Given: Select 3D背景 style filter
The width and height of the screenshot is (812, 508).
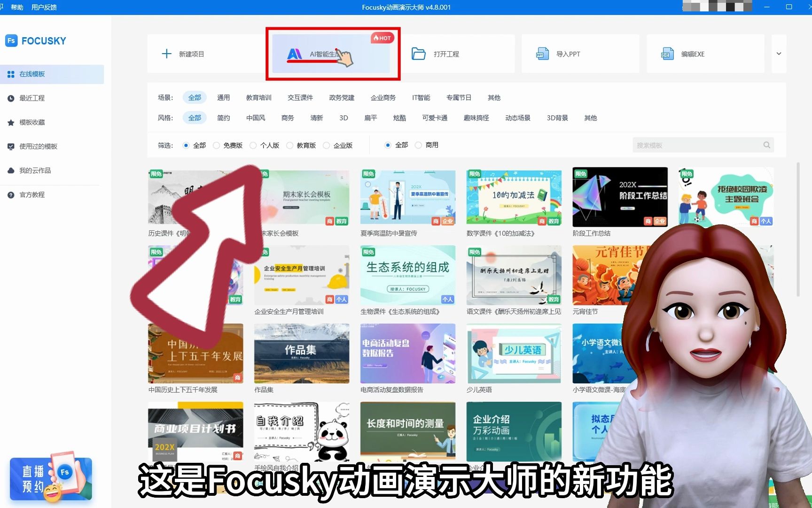Looking at the screenshot, I should [x=557, y=118].
